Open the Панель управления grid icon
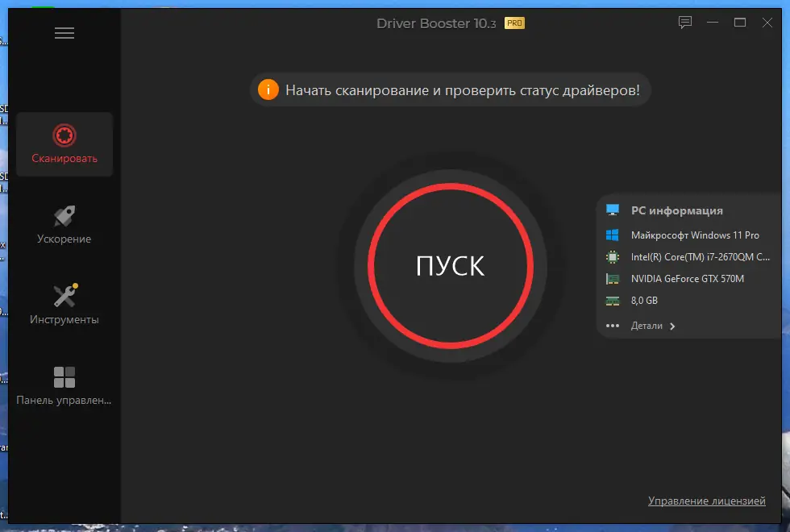This screenshot has height=532, width=790. point(64,375)
